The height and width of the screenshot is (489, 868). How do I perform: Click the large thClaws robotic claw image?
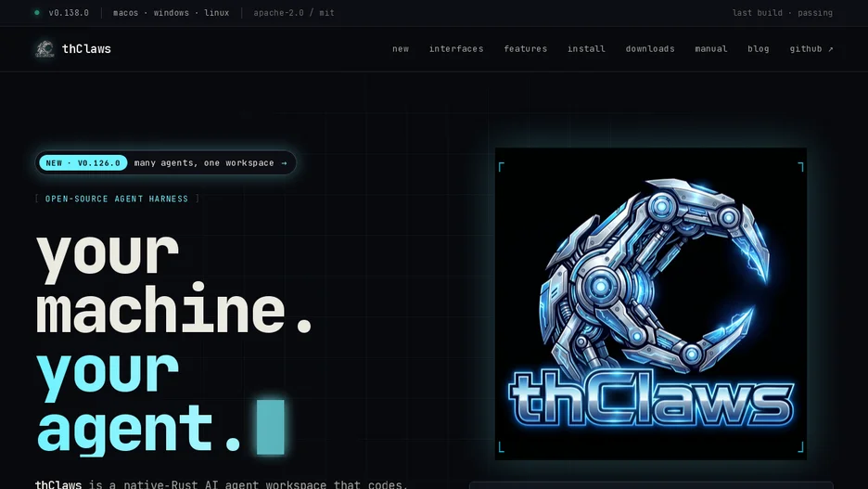click(x=650, y=303)
